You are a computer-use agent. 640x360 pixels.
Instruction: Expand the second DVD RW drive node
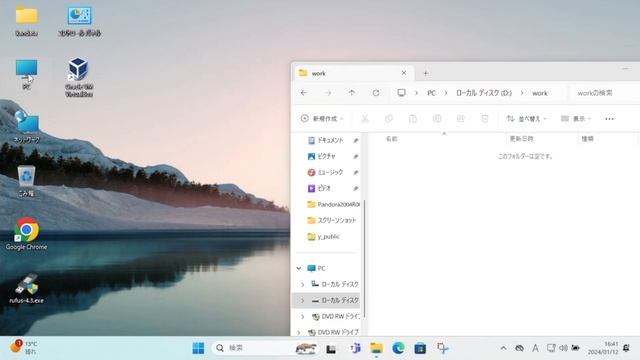coord(299,332)
